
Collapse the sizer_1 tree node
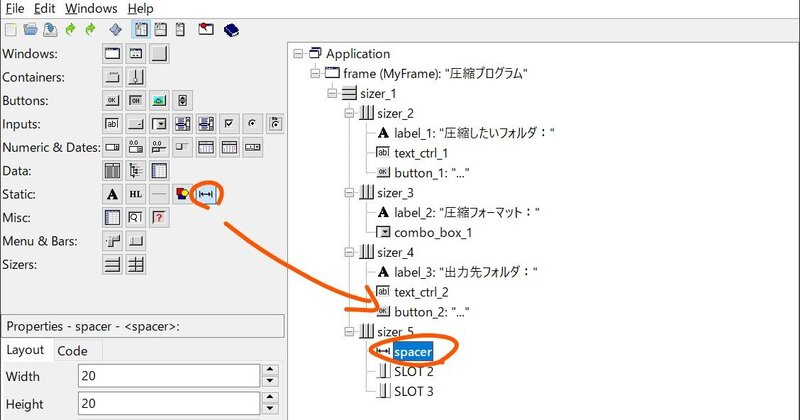pos(332,93)
